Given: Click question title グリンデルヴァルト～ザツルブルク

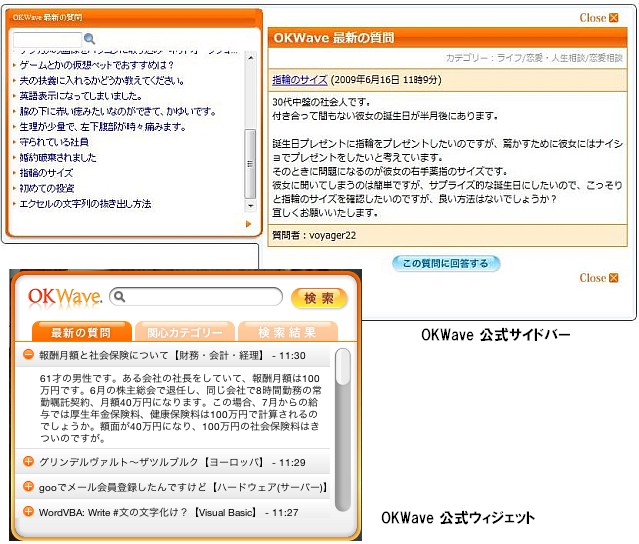Looking at the screenshot, I should (118, 462).
